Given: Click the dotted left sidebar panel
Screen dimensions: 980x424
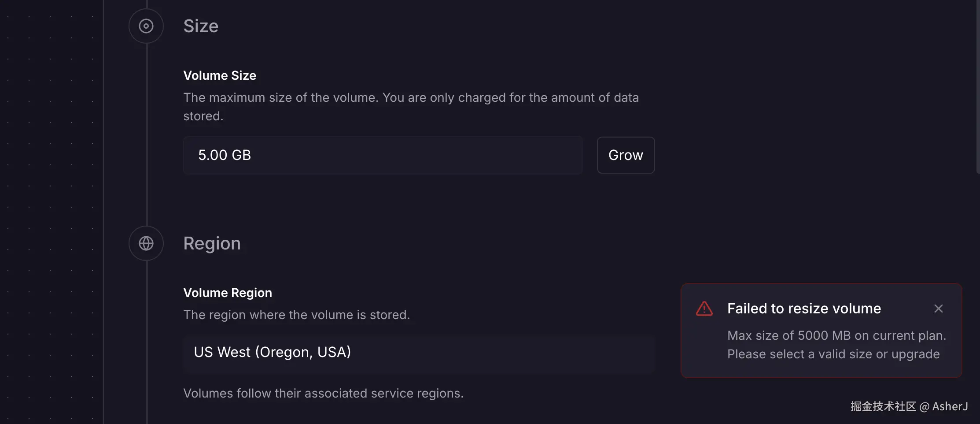Looking at the screenshot, I should [x=51, y=212].
